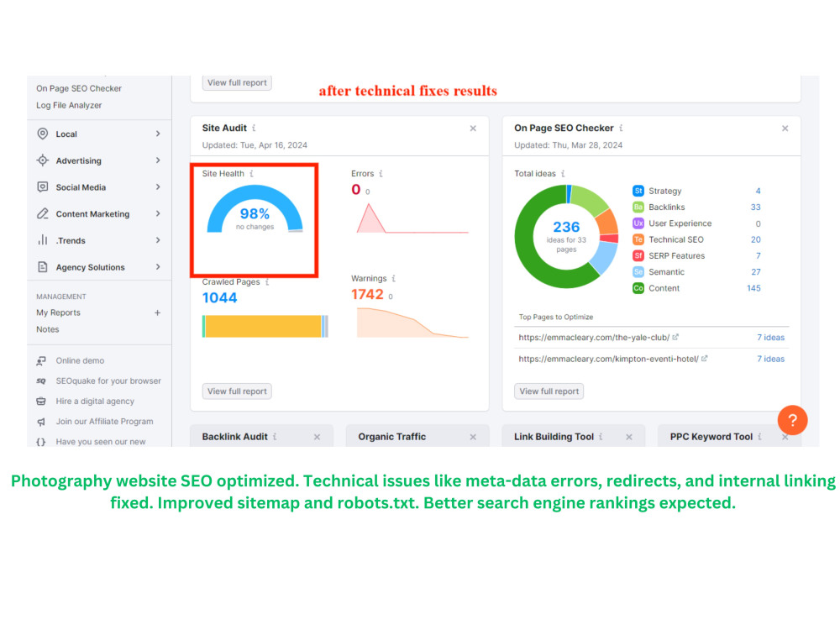
Task: Click the Hire a digital agency icon
Action: 41,402
